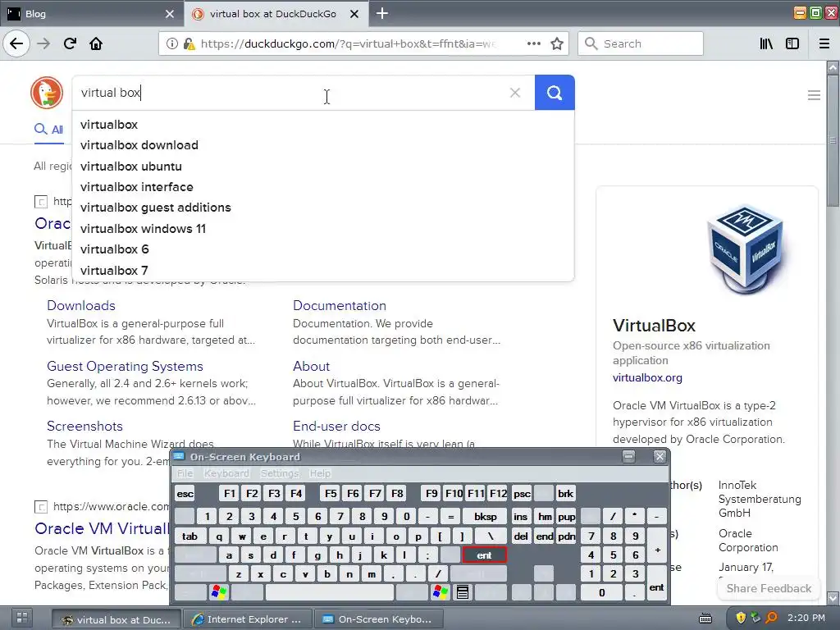Screen dimensions: 840x630
Task: Click the left Windows logo key on keyboard
Action: point(219,592)
